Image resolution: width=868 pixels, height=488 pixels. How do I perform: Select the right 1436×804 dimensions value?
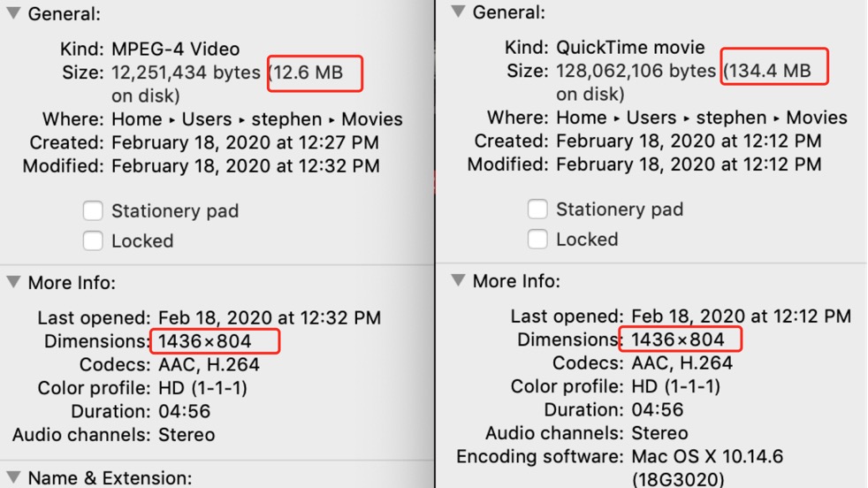tap(678, 339)
